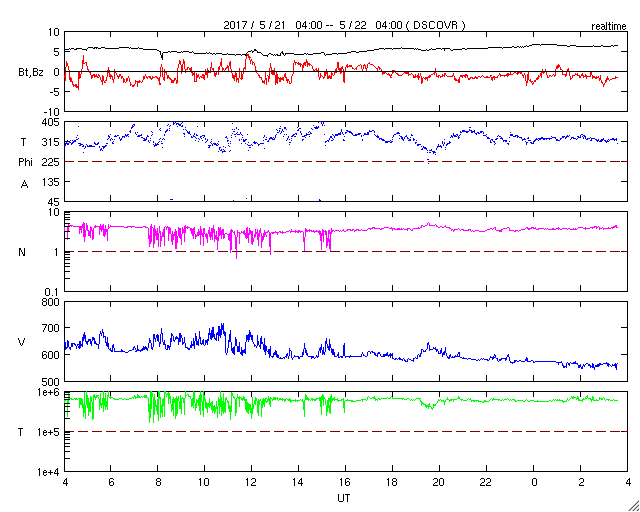
Task: Click the "45" tick on the Phi panel
Action: [53, 202]
